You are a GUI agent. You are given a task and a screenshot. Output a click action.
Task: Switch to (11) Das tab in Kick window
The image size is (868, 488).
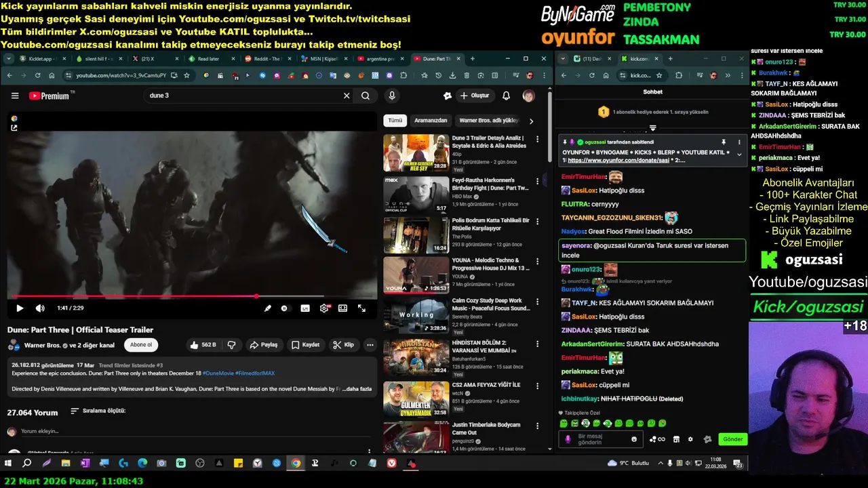click(x=592, y=59)
